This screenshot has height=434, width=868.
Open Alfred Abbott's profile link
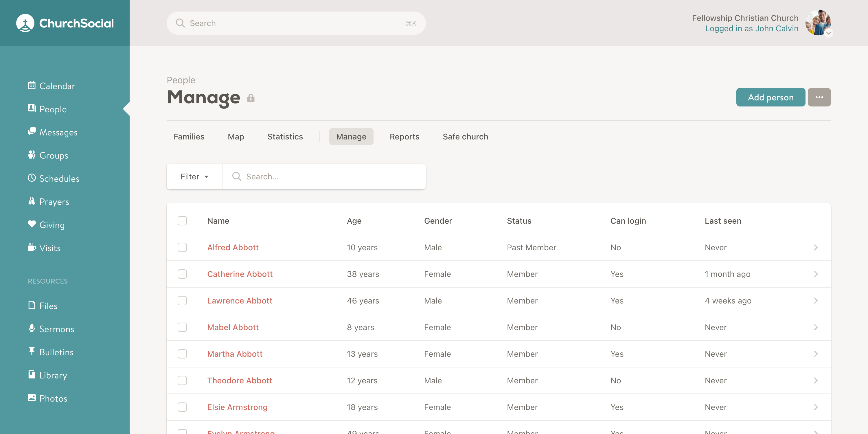(233, 247)
